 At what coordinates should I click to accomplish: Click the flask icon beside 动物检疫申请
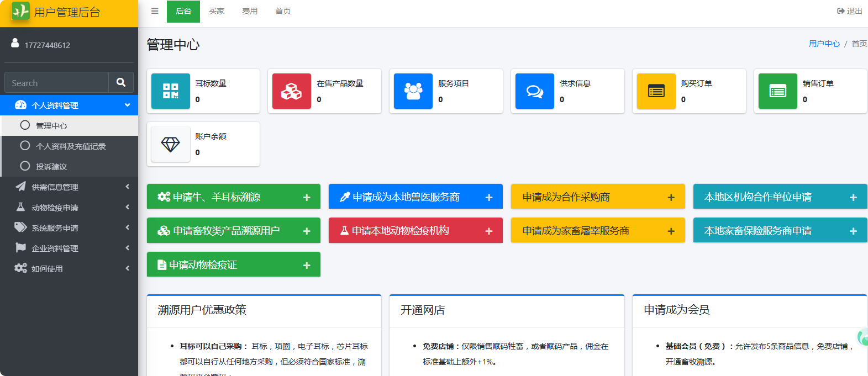point(20,207)
